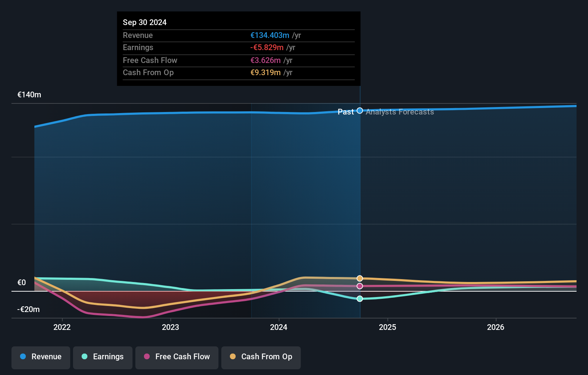Click the -€5.829m earnings value

[x=267, y=47]
